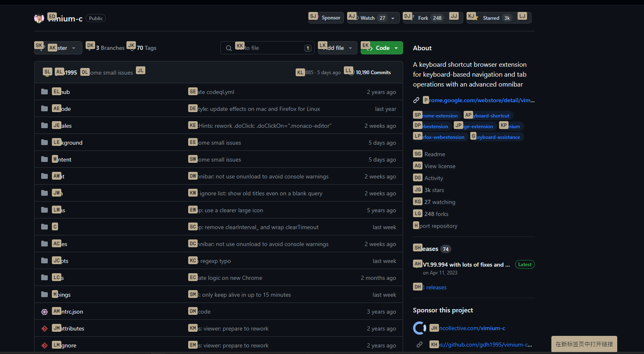Screen dimensions: 644x354
Task: Open the background folder
Action: (x=68, y=143)
